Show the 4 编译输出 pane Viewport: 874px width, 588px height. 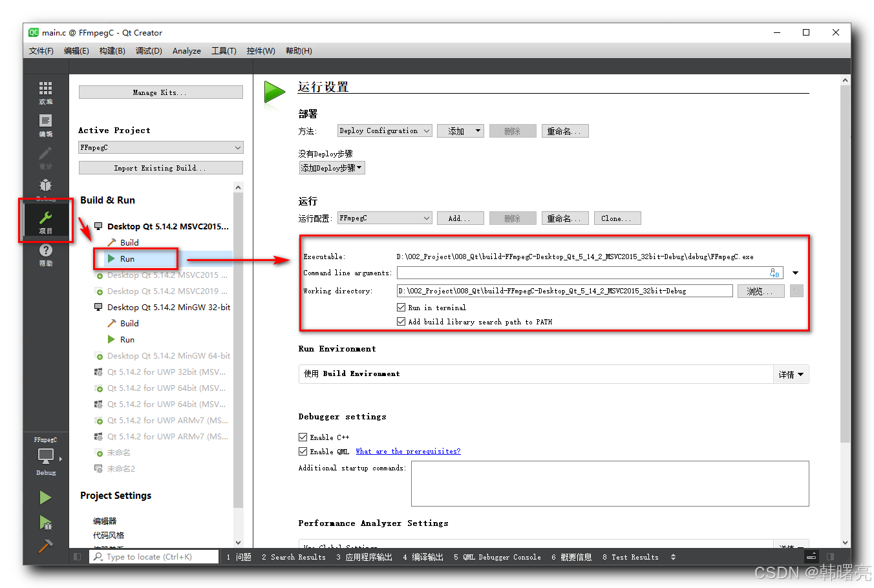tap(423, 557)
